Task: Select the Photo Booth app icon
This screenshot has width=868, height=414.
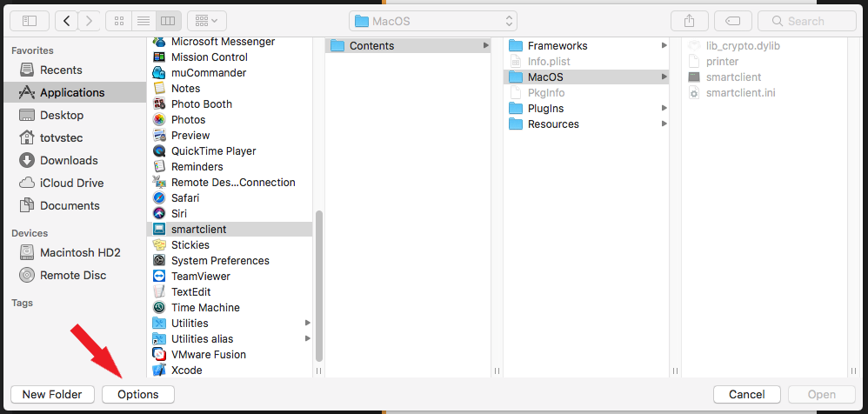Action: click(159, 104)
